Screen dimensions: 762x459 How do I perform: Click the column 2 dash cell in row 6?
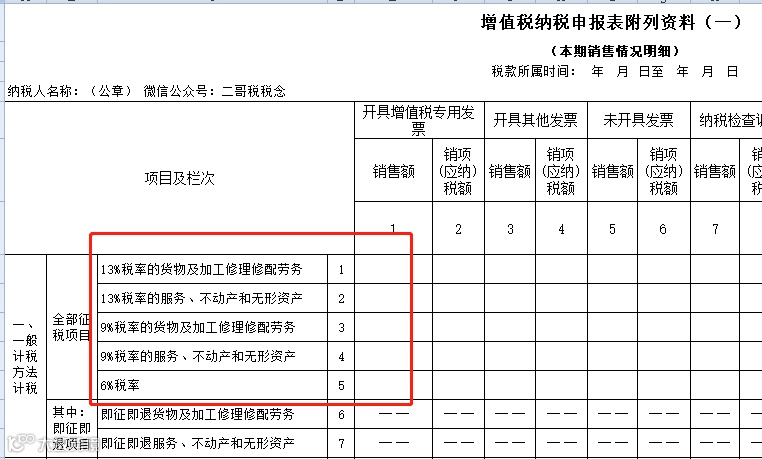tap(458, 414)
